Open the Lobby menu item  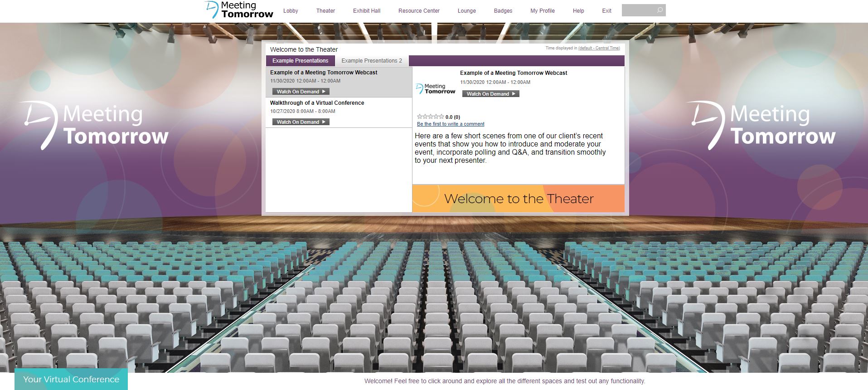(291, 11)
